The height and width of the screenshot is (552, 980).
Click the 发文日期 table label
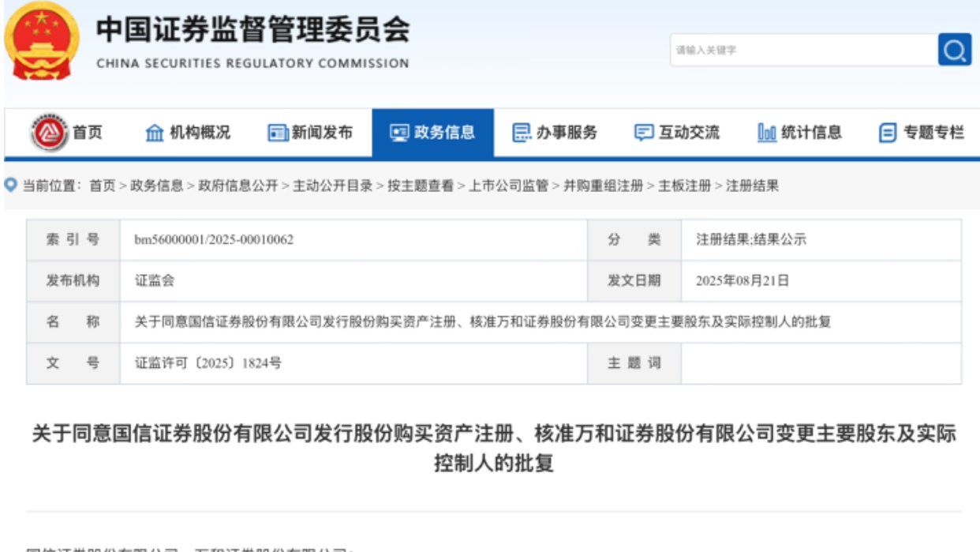[x=634, y=280]
